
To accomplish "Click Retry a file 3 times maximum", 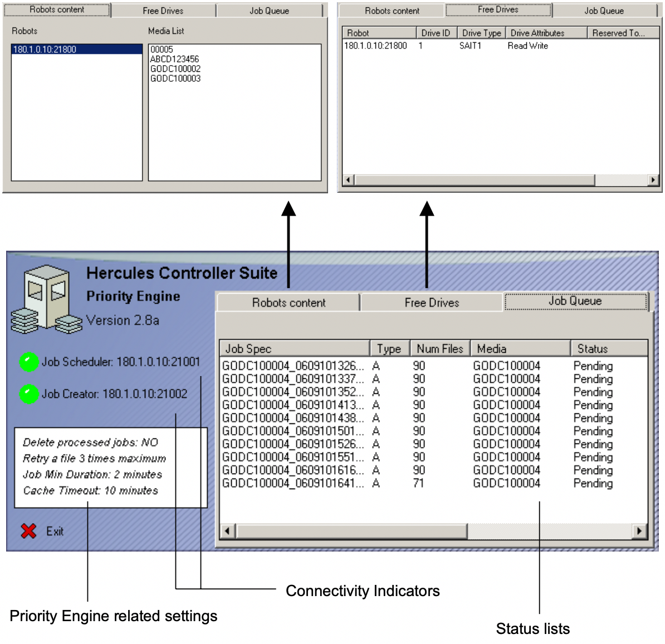I will (94, 458).
